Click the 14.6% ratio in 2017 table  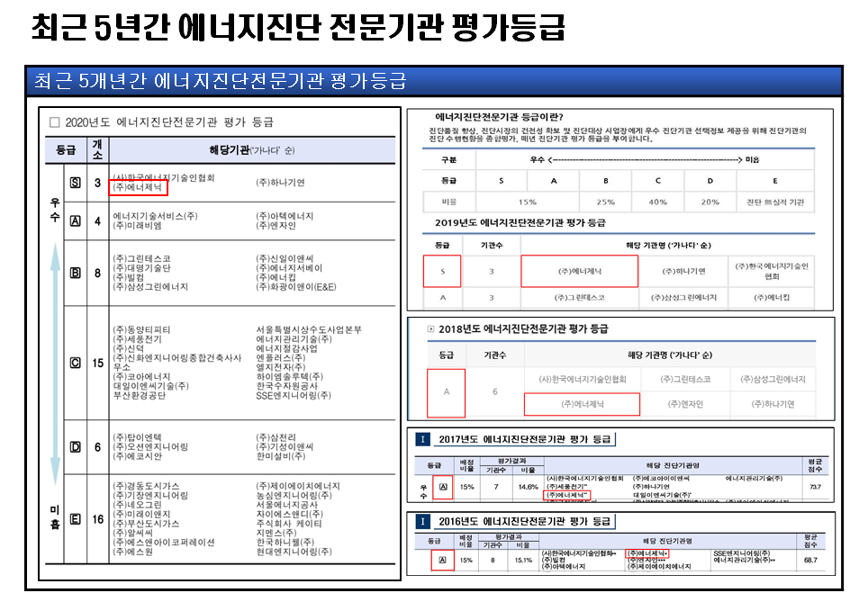click(x=528, y=487)
